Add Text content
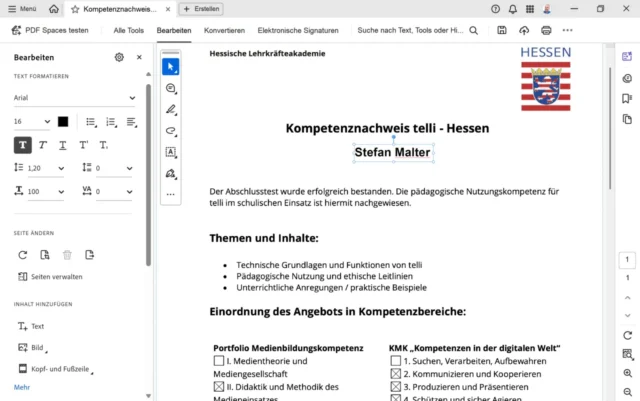This screenshot has width=640, height=401. point(31,326)
